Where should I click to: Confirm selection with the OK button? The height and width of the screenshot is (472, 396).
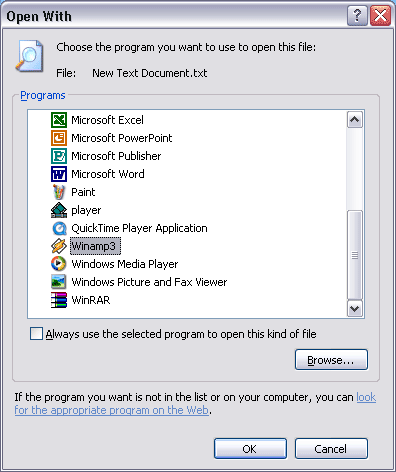point(250,449)
